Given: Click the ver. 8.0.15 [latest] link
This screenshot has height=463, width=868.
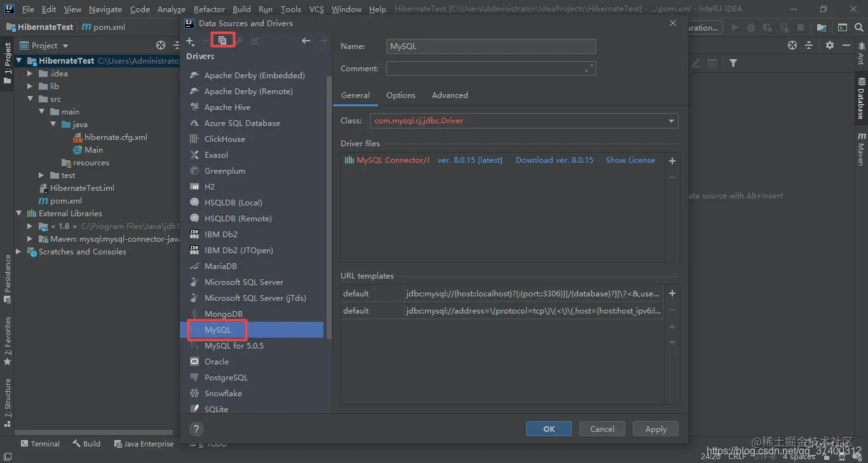Looking at the screenshot, I should pos(470,160).
